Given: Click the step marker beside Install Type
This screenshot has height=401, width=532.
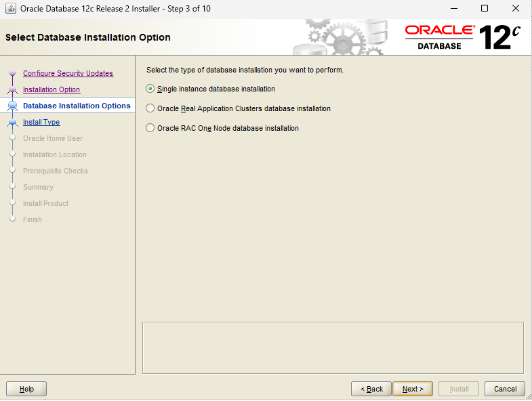Looking at the screenshot, I should click(x=13, y=122).
